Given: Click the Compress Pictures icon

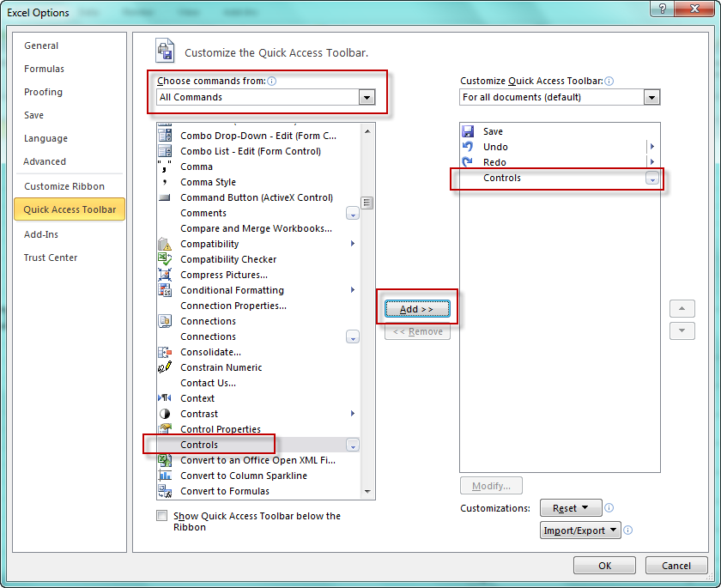Looking at the screenshot, I should 165,275.
